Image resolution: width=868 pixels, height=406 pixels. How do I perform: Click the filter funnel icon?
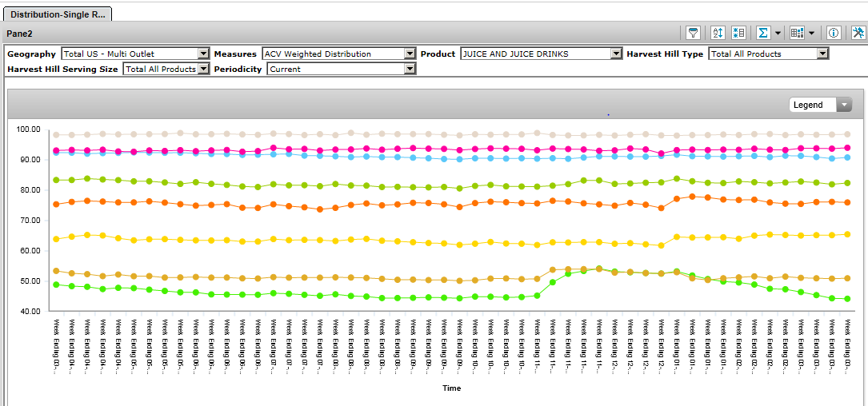click(x=694, y=33)
